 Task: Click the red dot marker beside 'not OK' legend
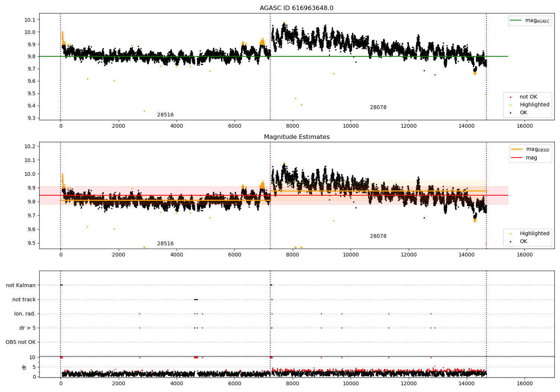(x=511, y=97)
